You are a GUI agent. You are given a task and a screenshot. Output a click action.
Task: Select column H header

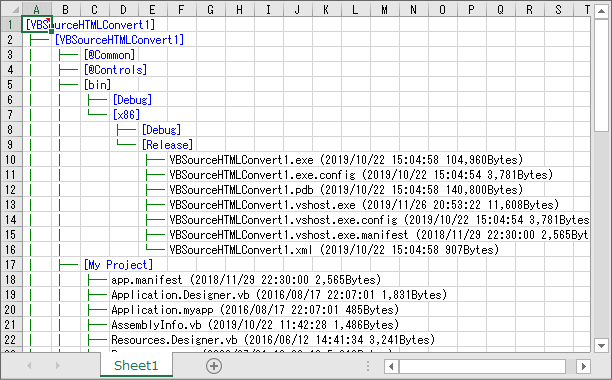tap(239, 9)
